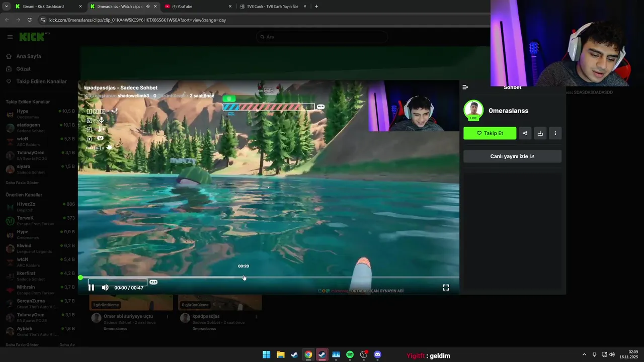The height and width of the screenshot is (362, 644).
Task: Collapse list with Daha Az
Action: click(67, 345)
